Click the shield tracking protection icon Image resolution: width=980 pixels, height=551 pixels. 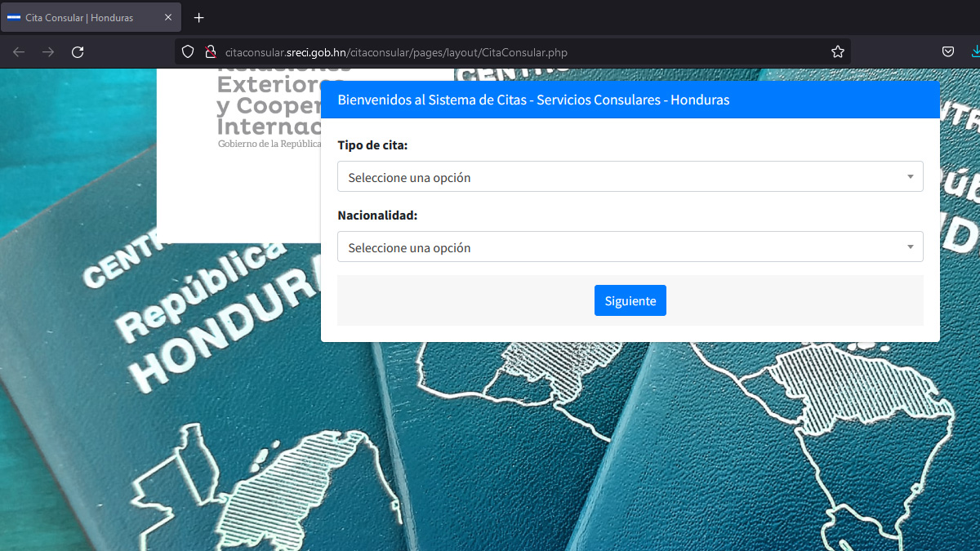coord(188,51)
